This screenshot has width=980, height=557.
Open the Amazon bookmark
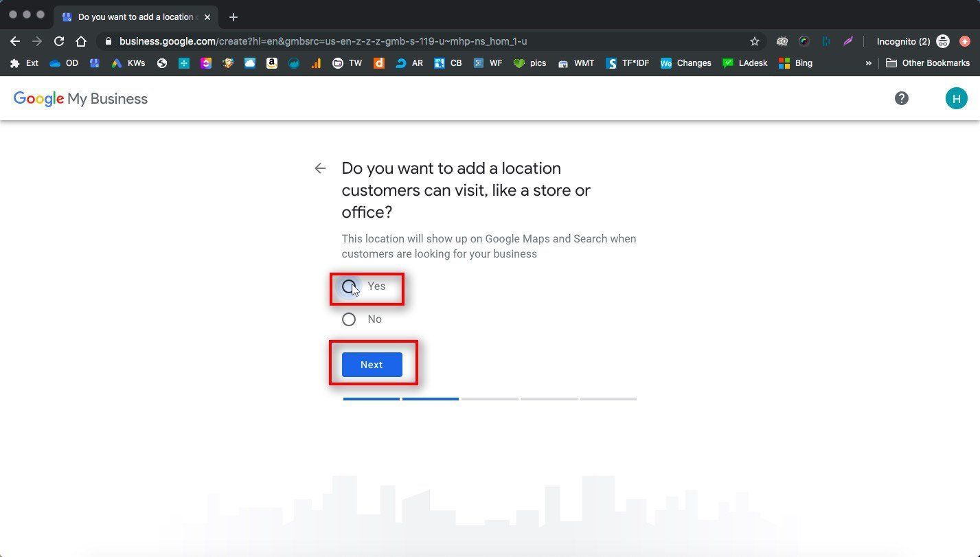(272, 63)
